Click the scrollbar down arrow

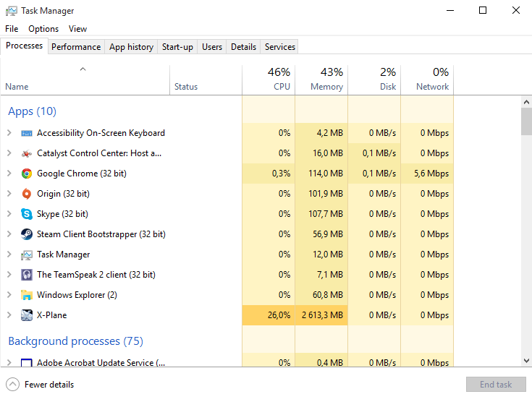526,361
